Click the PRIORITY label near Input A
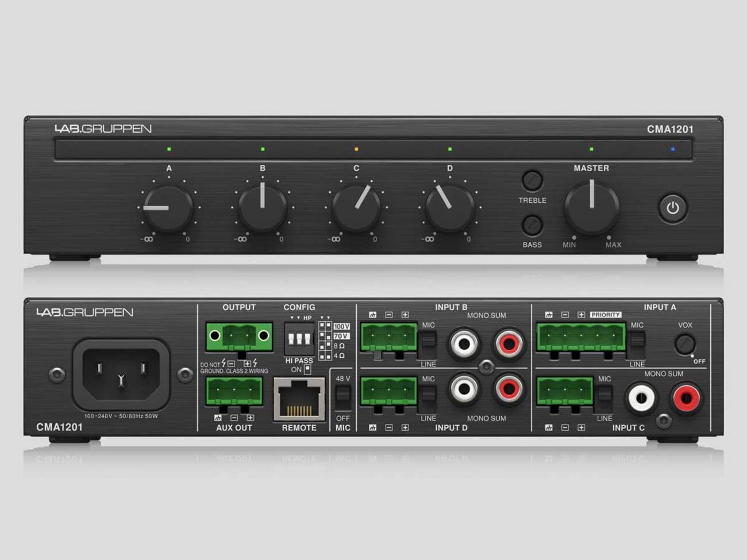Screen dimensions: 747x560 (x=606, y=315)
